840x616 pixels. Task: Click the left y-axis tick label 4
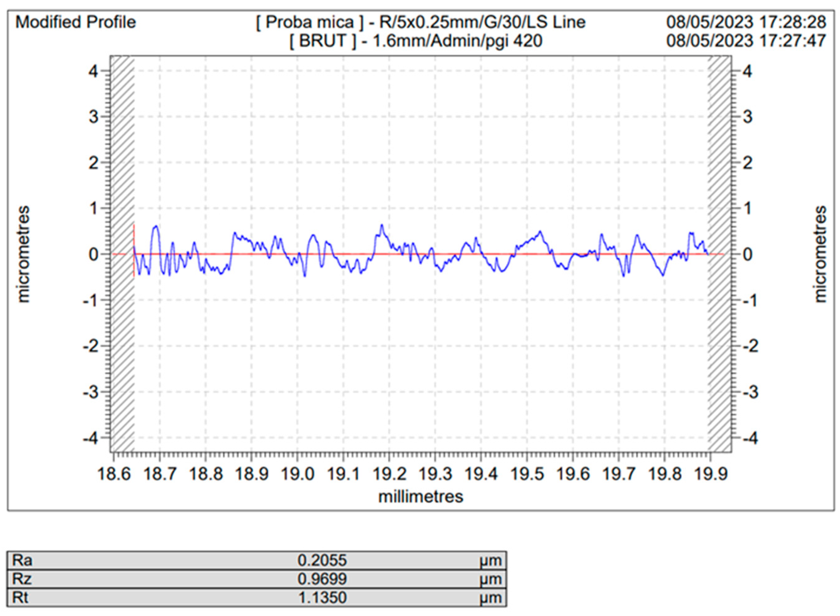(93, 71)
